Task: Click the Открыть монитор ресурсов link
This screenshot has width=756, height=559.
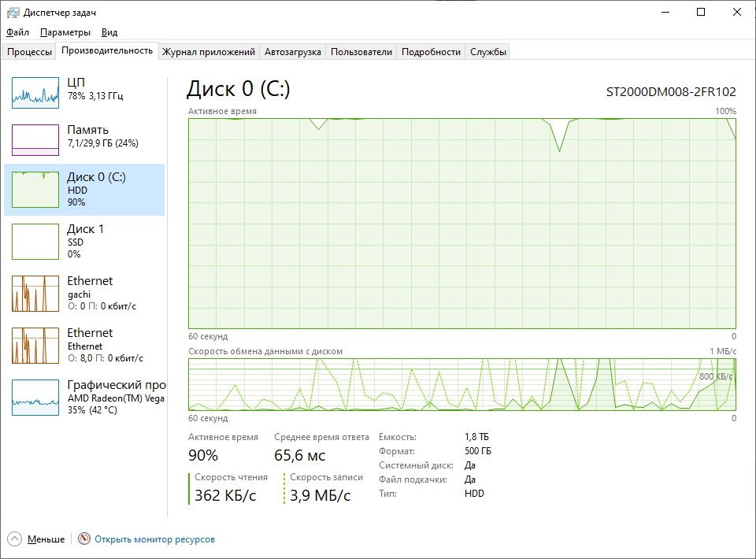Action: (154, 539)
